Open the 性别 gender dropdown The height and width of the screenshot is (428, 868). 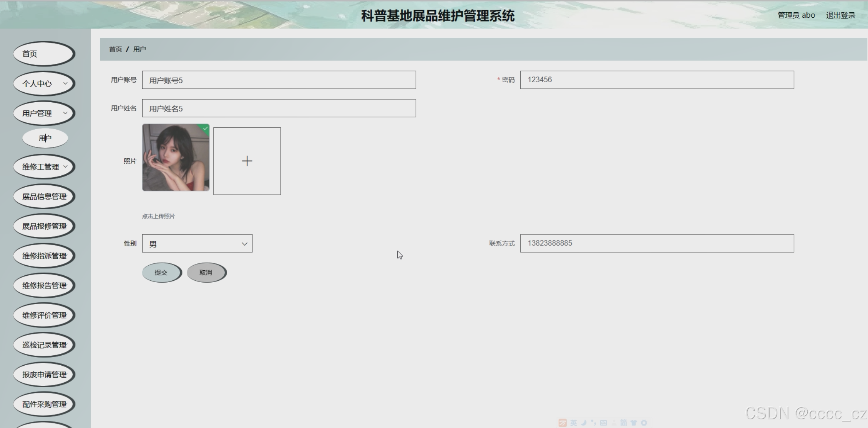tap(197, 243)
